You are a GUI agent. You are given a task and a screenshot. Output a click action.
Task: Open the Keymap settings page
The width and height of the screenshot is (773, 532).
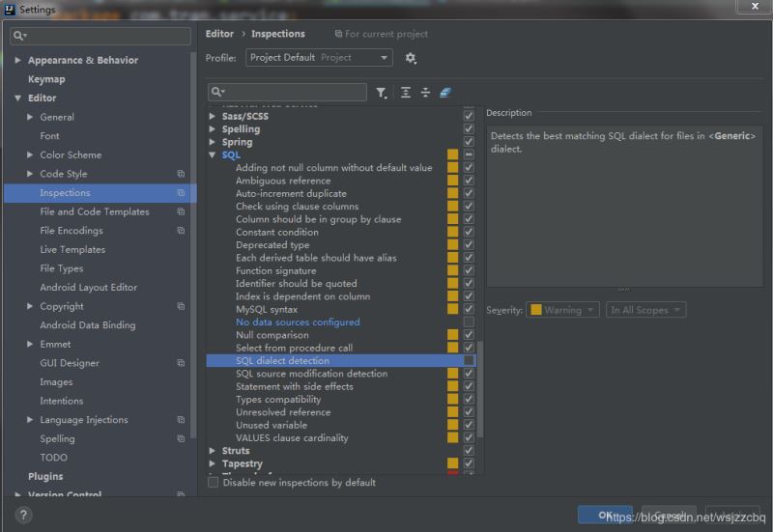tap(46, 79)
